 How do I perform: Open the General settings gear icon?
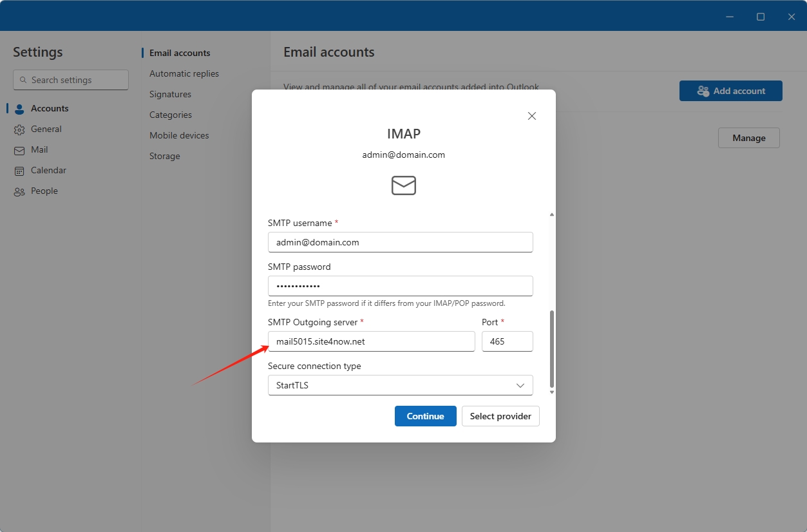pos(19,129)
